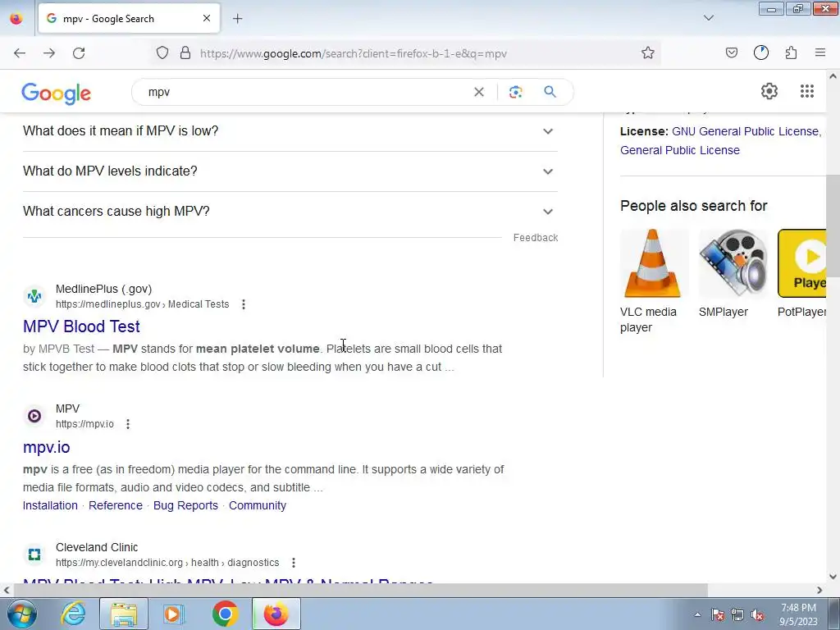Screen dimensions: 840x630
Task: Open the MPV Blood Test result
Action: click(81, 326)
